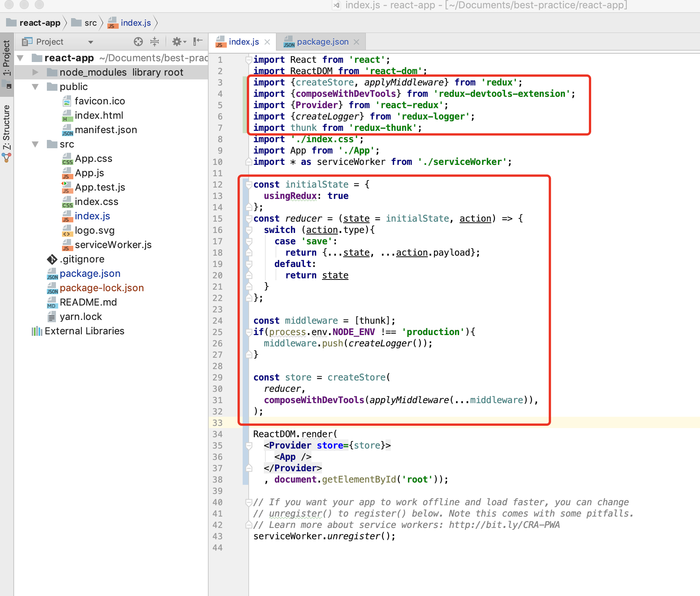This screenshot has height=596, width=700.
Task: Collapse the public folder
Action: tap(35, 87)
